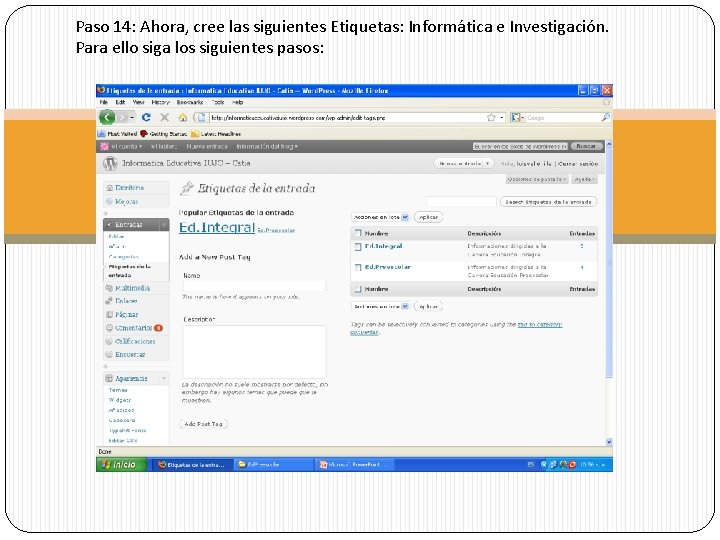This screenshot has height=540, width=720.
Task: Click the top Aplicar button
Action: (428, 217)
